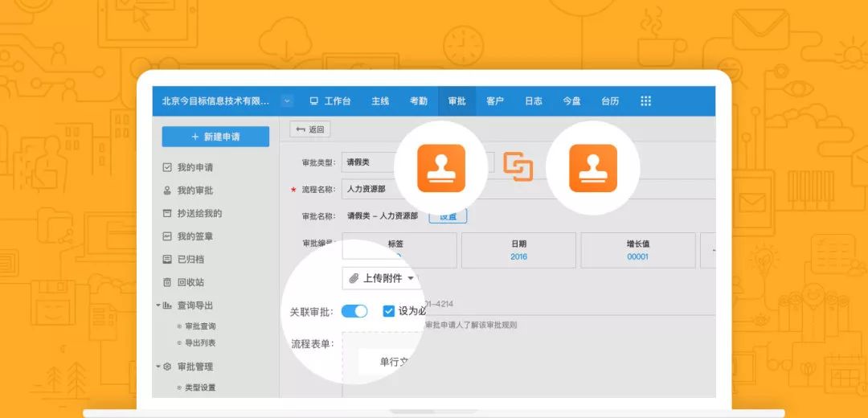Click the gear icon beside 审批管理

tap(167, 367)
